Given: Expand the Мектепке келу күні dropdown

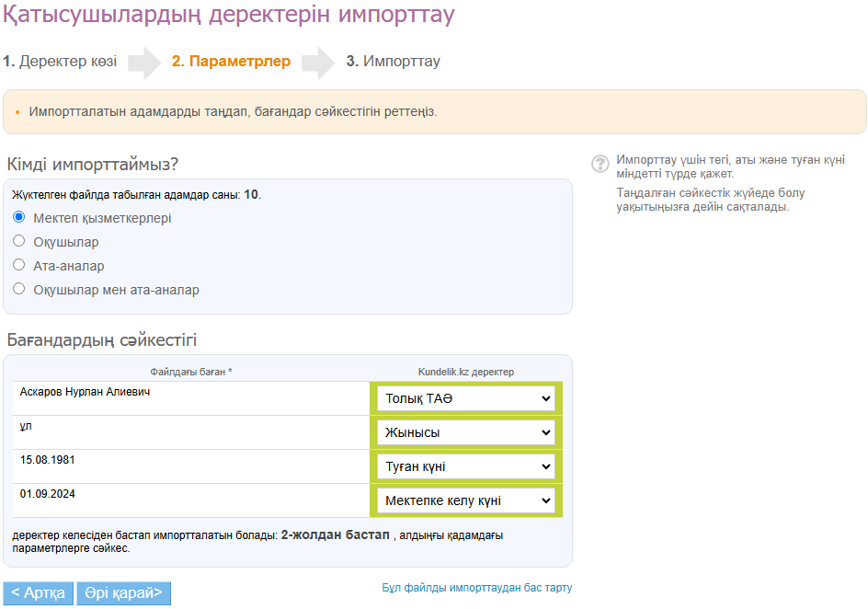Looking at the screenshot, I should click(466, 500).
